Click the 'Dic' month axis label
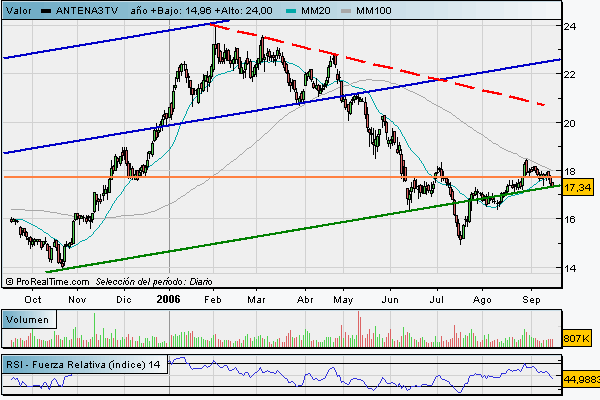The image size is (600, 400). (124, 300)
